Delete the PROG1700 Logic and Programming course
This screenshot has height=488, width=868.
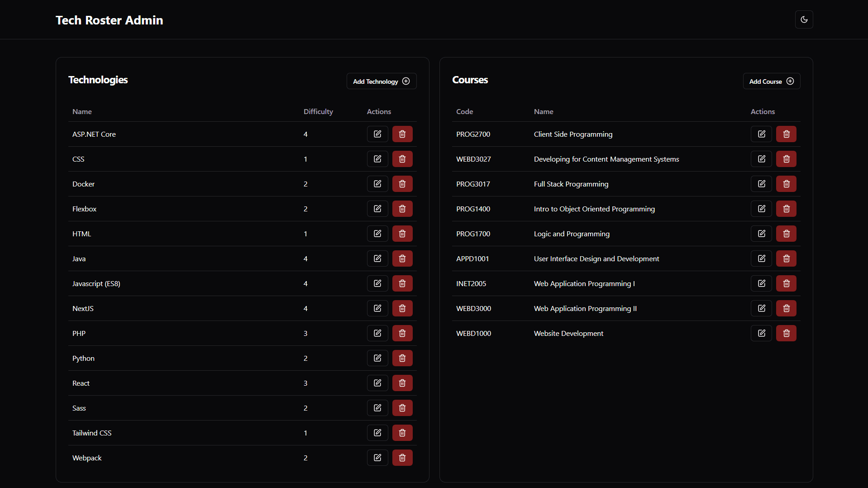[x=786, y=234]
